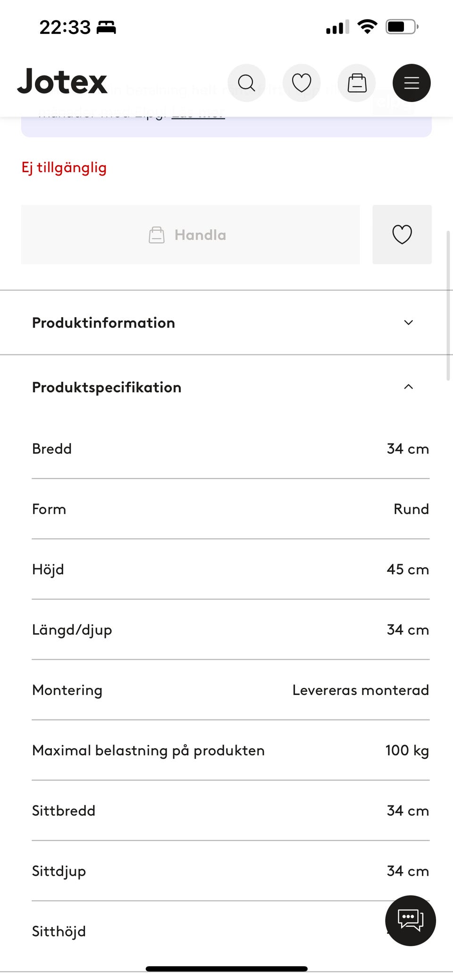Open wishlist heart icon in header
453x980 pixels.
point(302,83)
